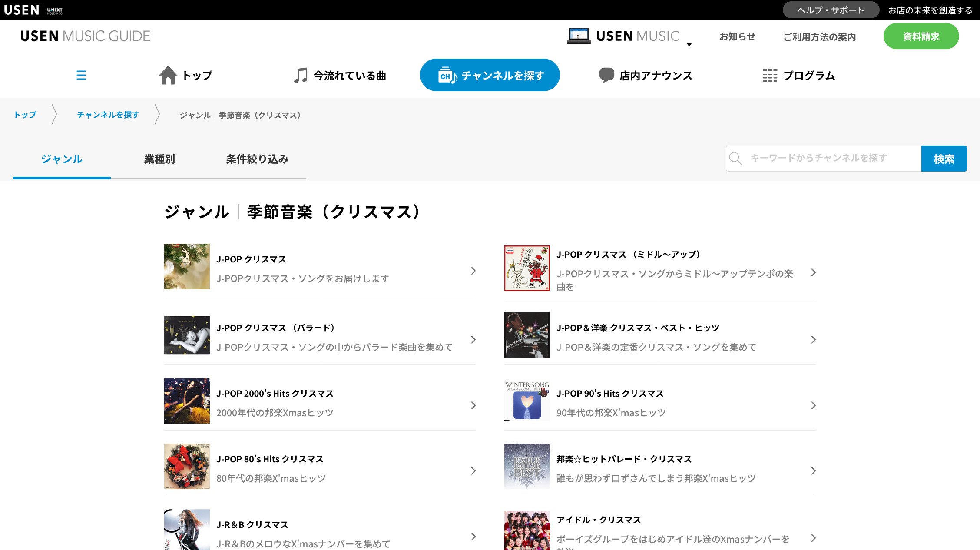The width and height of the screenshot is (980, 550).
Task: Switch to the 条件絞り込み tab
Action: (257, 159)
